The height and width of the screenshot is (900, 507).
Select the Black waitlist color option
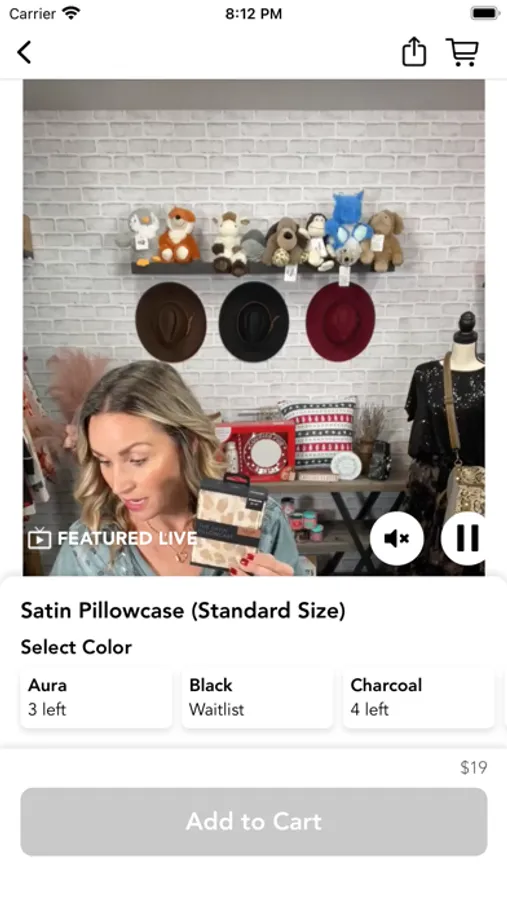[257, 697]
